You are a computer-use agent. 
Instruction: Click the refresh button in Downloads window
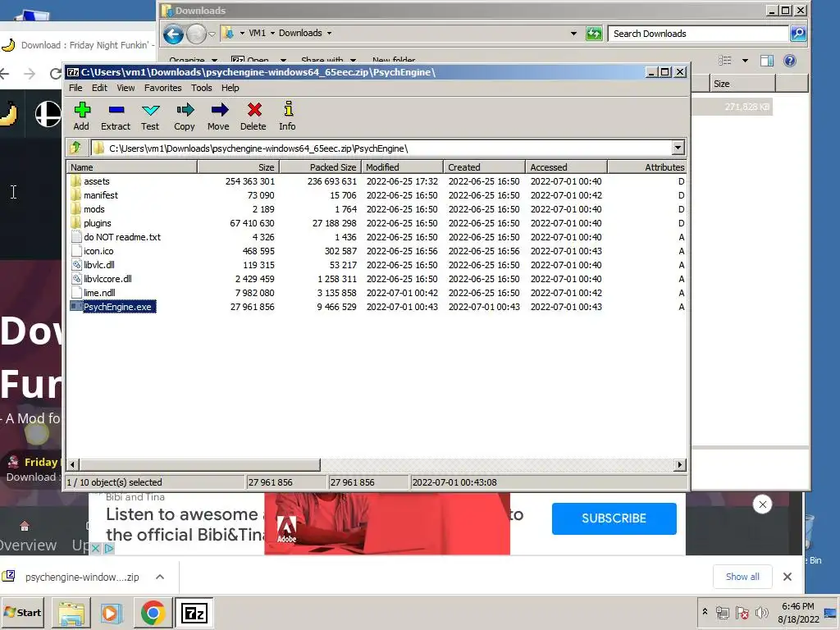tap(594, 34)
